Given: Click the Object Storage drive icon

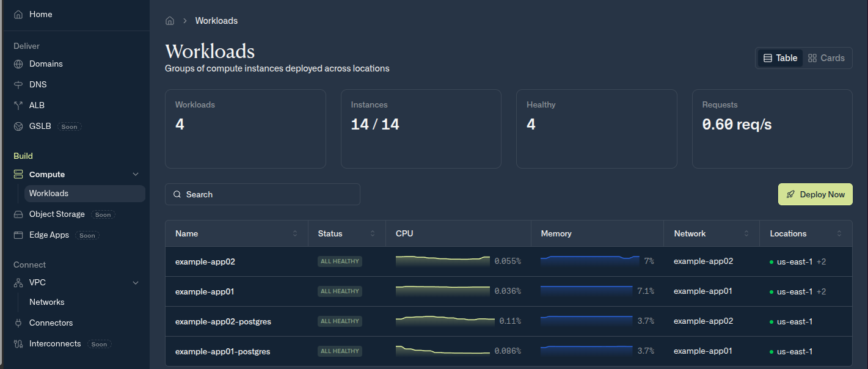Looking at the screenshot, I should [18, 214].
